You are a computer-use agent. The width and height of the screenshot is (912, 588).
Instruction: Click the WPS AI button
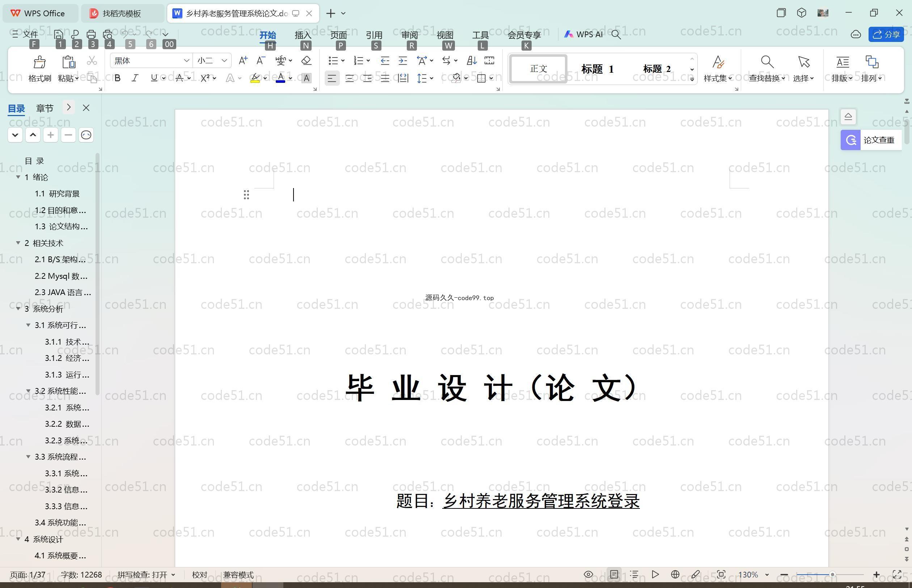583,34
